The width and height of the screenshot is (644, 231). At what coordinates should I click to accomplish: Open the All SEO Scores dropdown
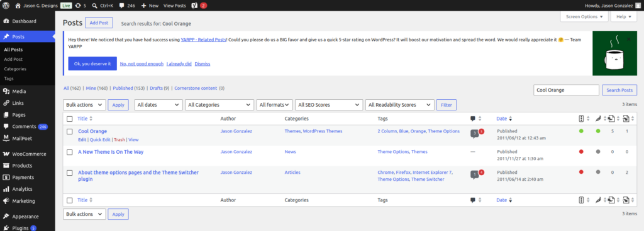pos(329,105)
